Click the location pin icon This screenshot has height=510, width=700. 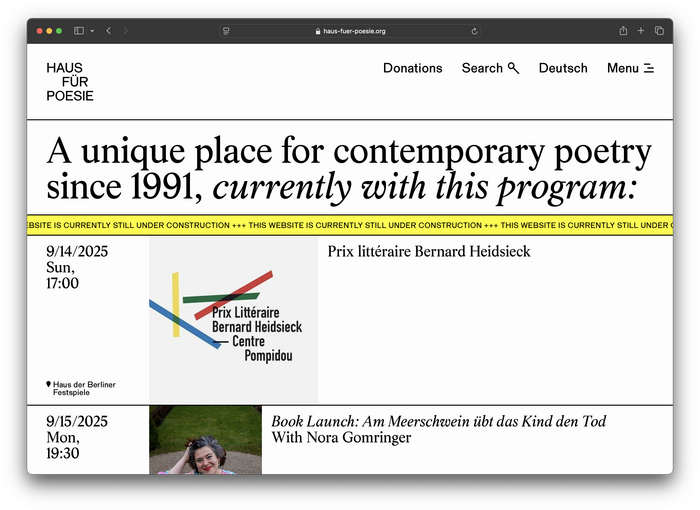click(x=48, y=384)
